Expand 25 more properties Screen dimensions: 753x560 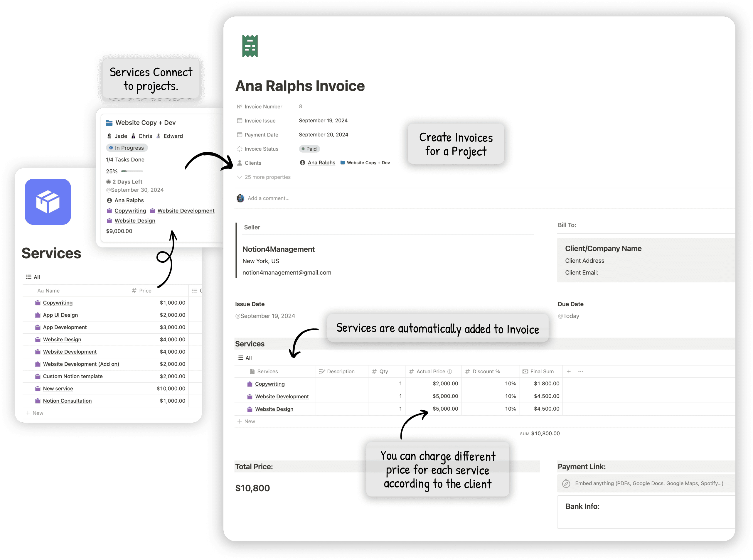tap(263, 177)
